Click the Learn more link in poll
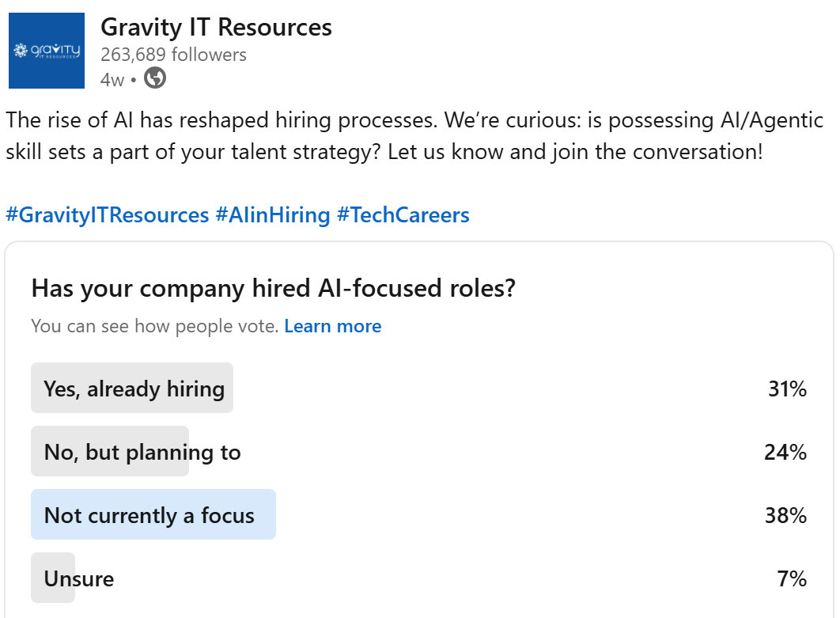Image resolution: width=840 pixels, height=618 pixels. tap(332, 326)
